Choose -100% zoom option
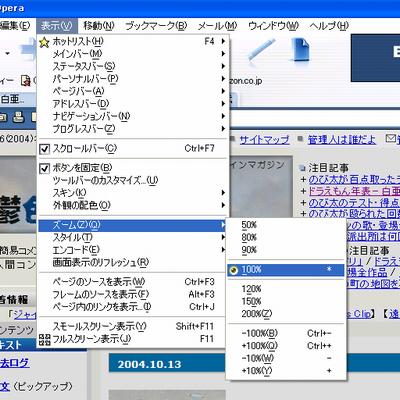400x400 pixels. (x=286, y=333)
